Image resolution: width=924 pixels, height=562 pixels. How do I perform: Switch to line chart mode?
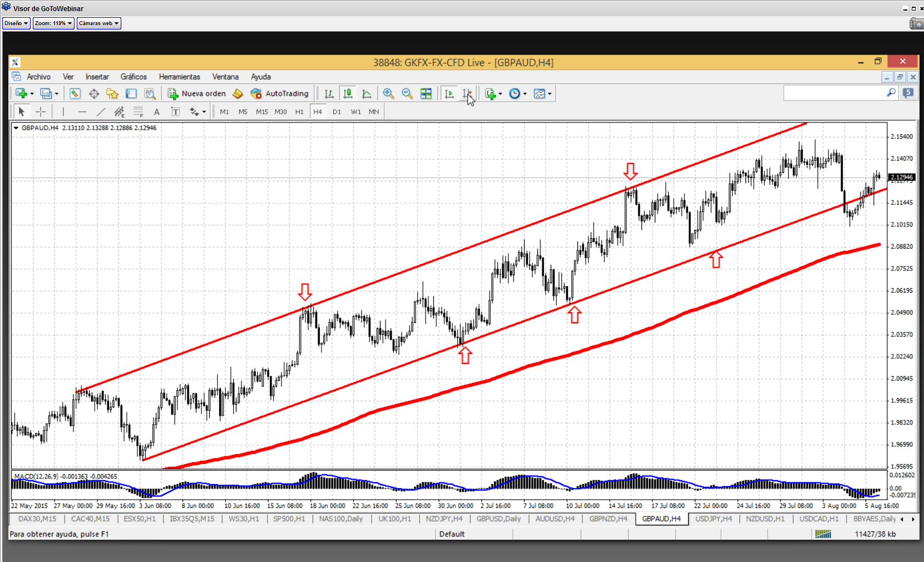[x=367, y=93]
